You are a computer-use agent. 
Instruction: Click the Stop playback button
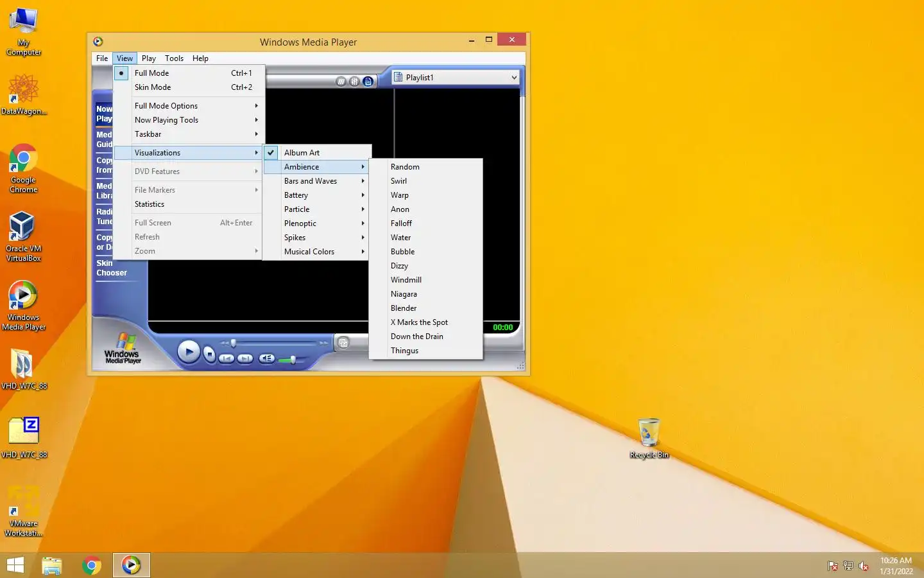(209, 354)
